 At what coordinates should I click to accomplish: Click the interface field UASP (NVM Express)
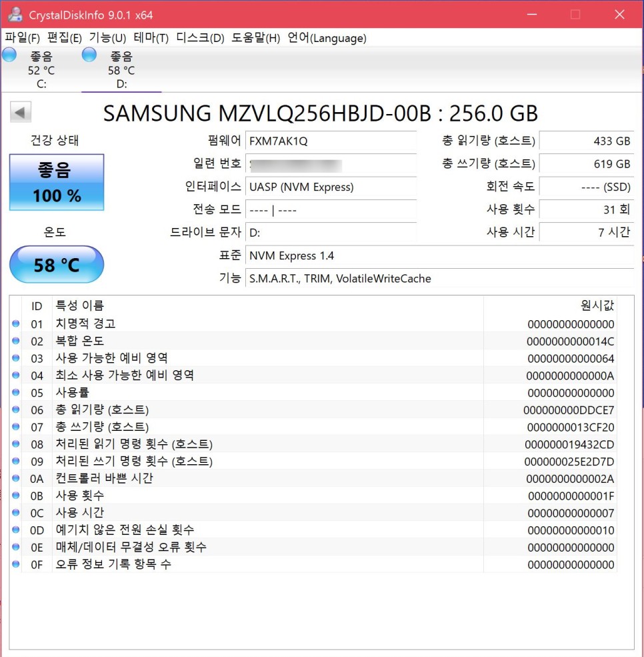tap(331, 187)
